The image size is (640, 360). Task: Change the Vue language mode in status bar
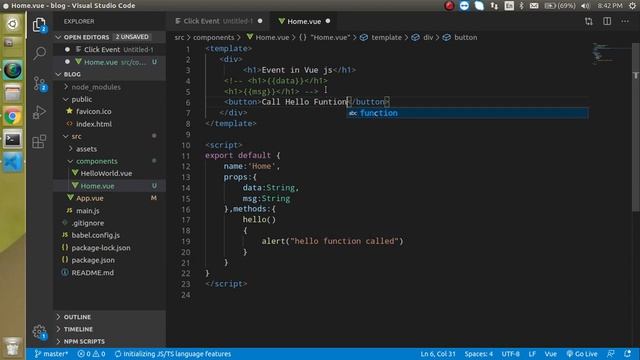click(551, 354)
